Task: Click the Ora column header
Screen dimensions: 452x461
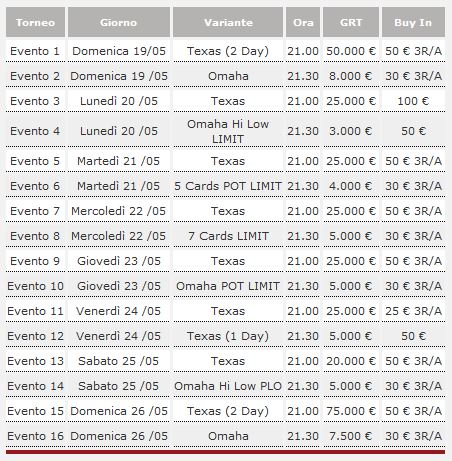Action: click(303, 22)
